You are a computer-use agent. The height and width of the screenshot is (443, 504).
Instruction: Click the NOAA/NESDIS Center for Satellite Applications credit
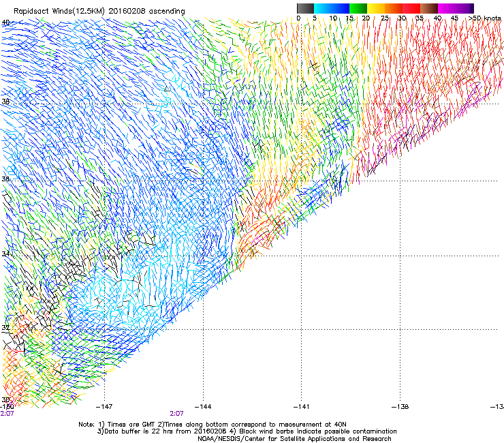(294, 439)
